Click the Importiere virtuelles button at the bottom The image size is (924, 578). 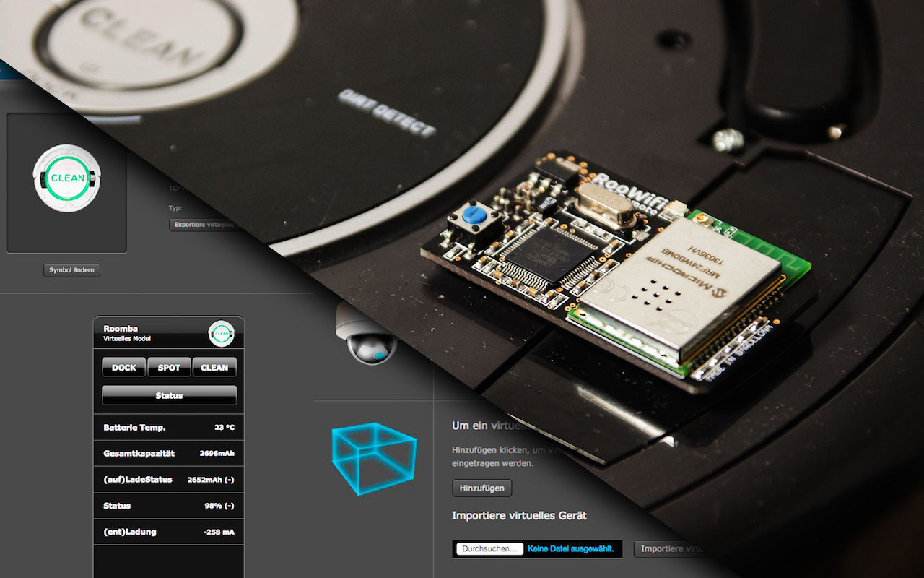click(671, 549)
